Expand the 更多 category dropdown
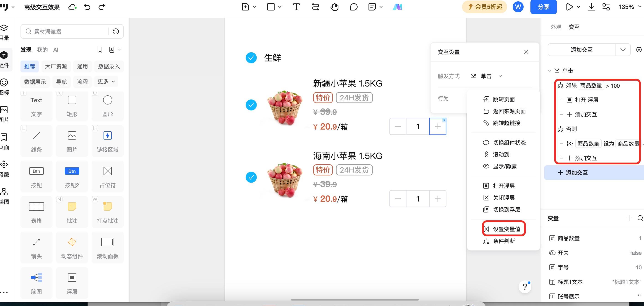This screenshot has width=644, height=306. click(106, 82)
